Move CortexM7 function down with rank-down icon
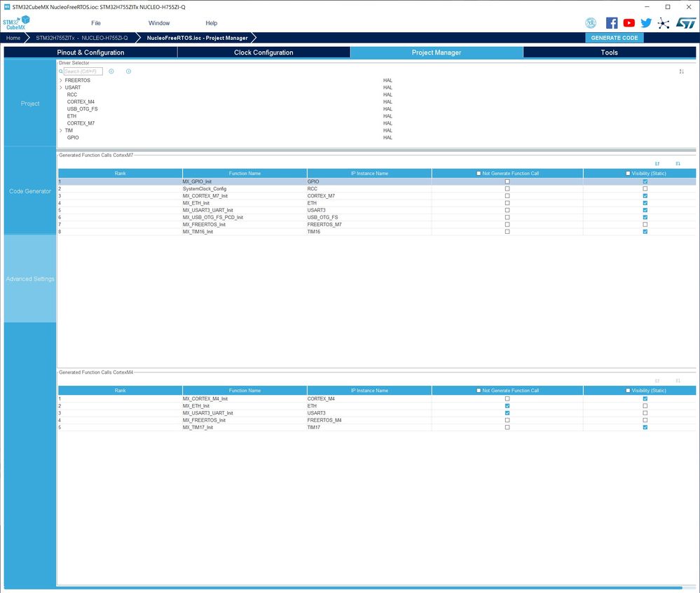The height and width of the screenshot is (593, 700). point(678,164)
